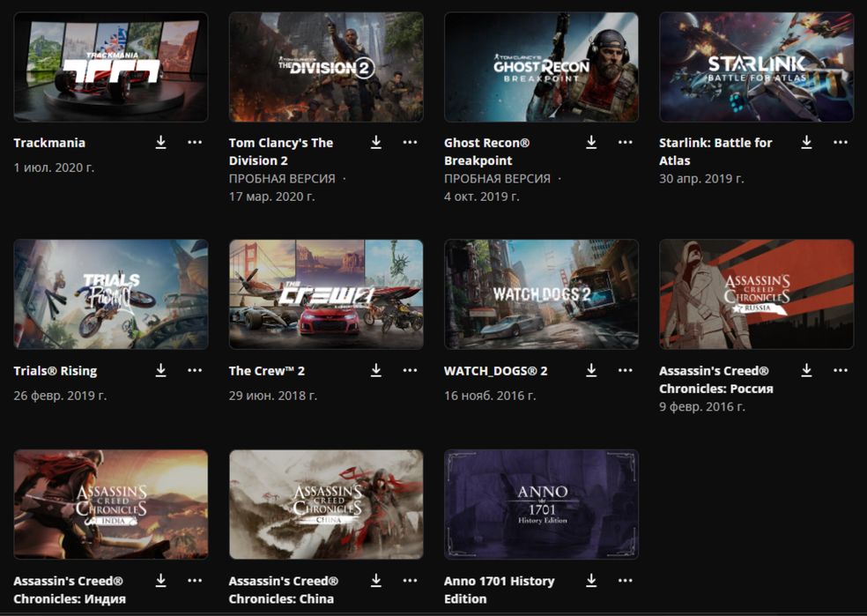Click the date '9 февр. 2016 г.'

[702, 406]
